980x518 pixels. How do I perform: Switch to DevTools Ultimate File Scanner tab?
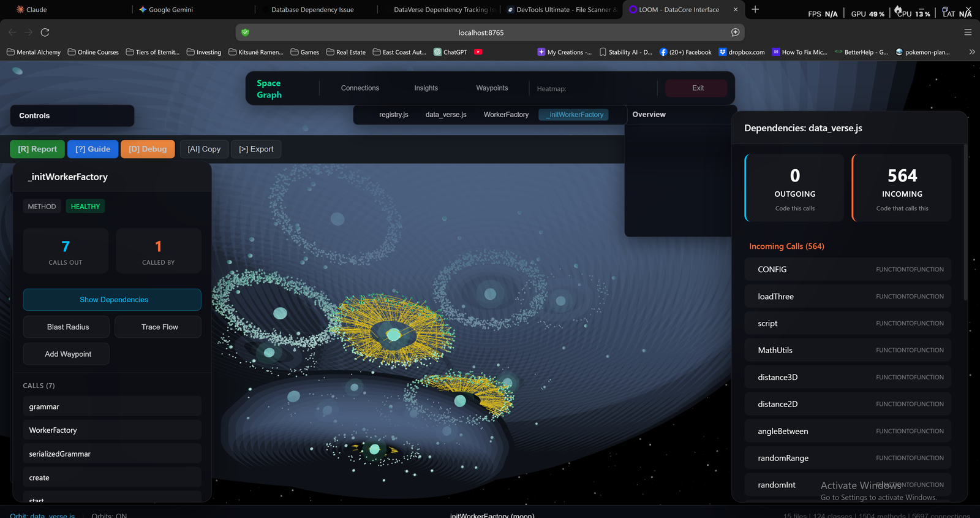562,9
